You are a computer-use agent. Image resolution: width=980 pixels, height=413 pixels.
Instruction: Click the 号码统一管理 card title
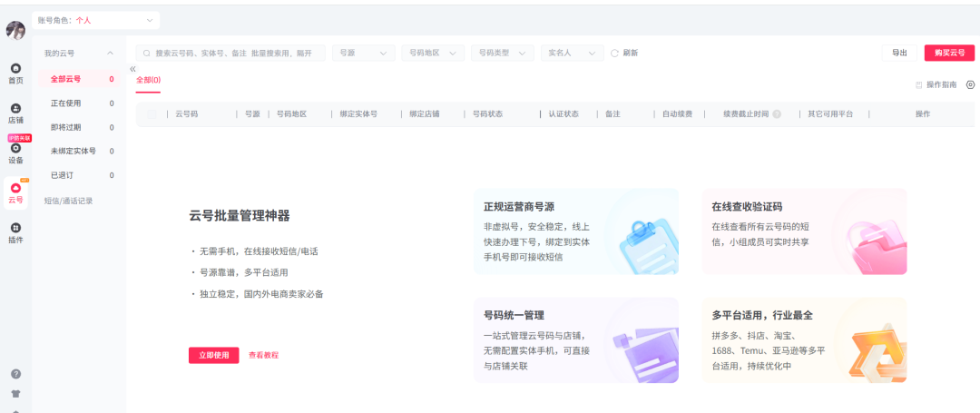pyautogui.click(x=514, y=315)
